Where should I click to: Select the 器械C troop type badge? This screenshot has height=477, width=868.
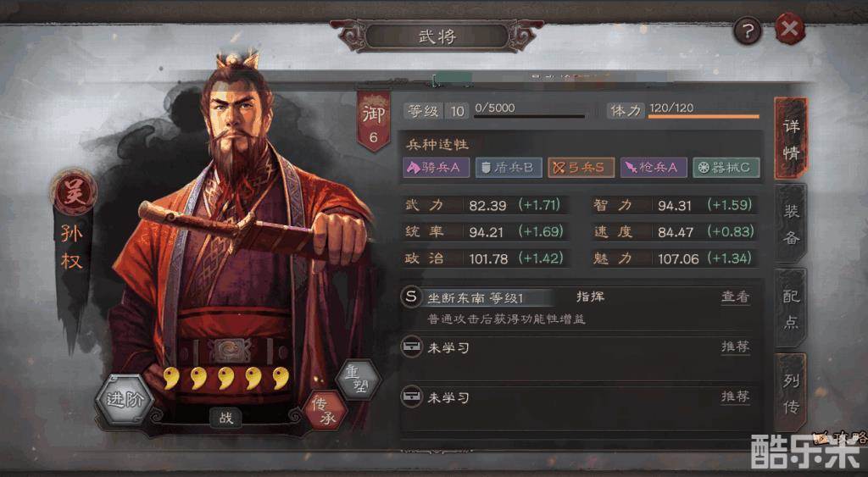726,167
